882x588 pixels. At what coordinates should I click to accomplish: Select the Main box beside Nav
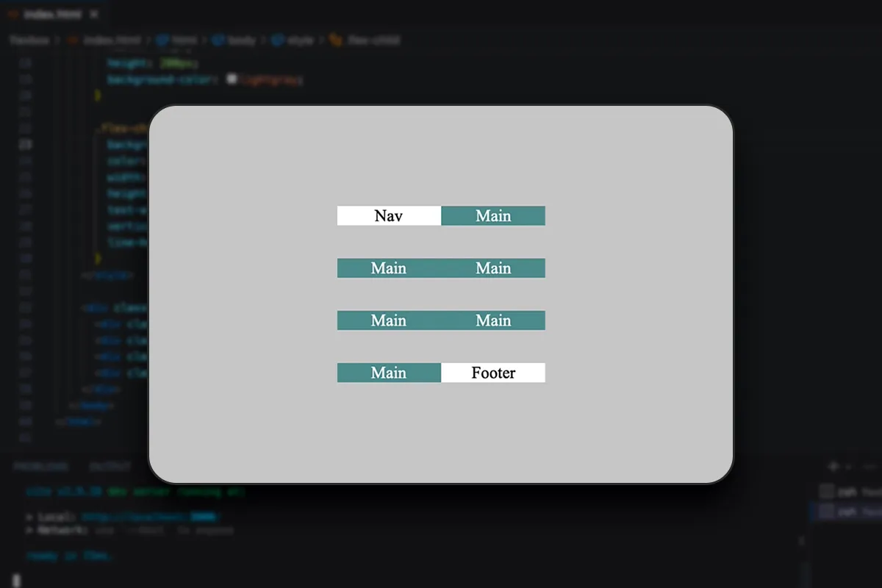(x=493, y=215)
